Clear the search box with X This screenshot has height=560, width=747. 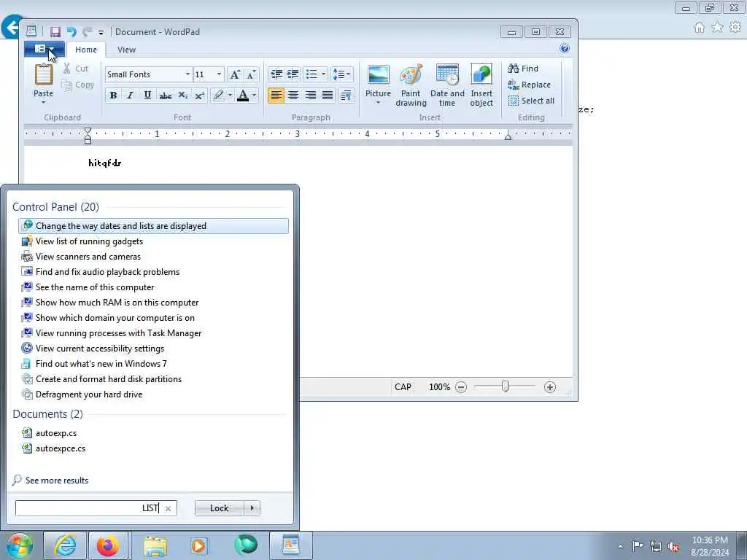169,508
